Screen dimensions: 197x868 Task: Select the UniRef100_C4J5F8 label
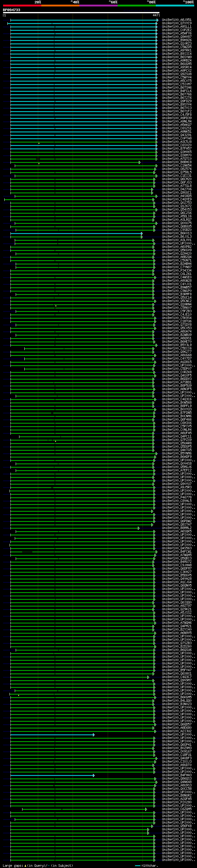[x=177, y=115]
